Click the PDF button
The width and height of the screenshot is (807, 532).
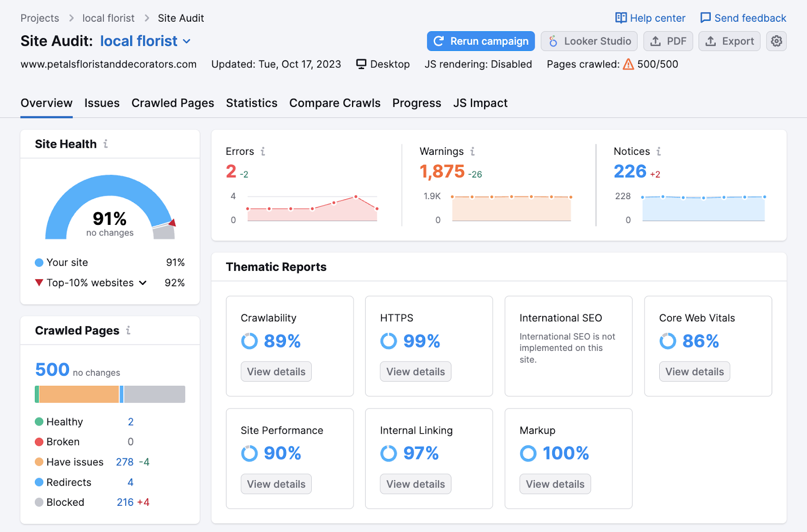[668, 41]
